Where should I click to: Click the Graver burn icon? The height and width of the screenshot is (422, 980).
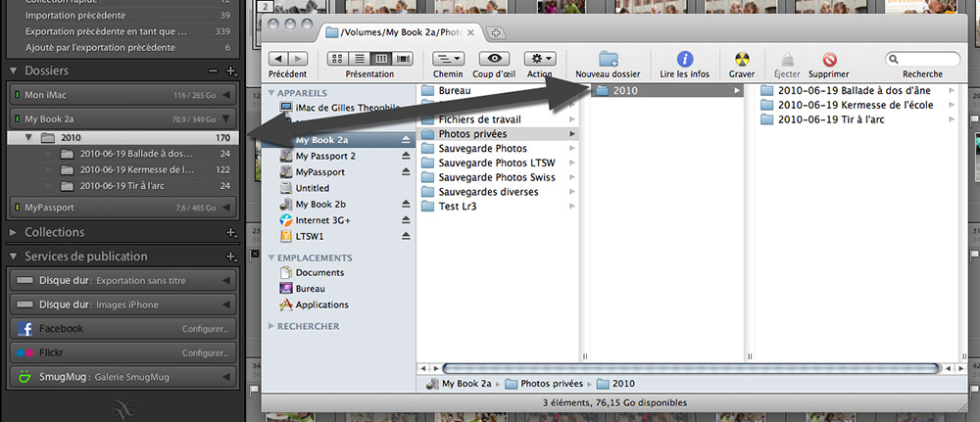pyautogui.click(x=741, y=60)
